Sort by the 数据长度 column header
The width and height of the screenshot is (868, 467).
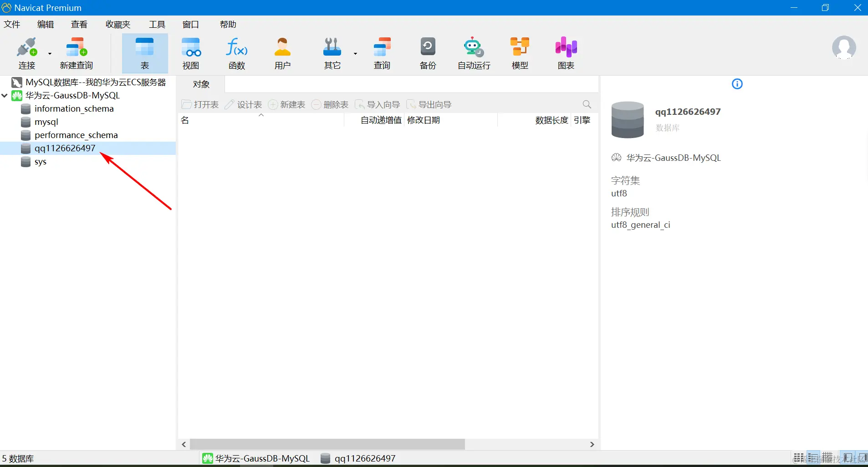[534, 120]
